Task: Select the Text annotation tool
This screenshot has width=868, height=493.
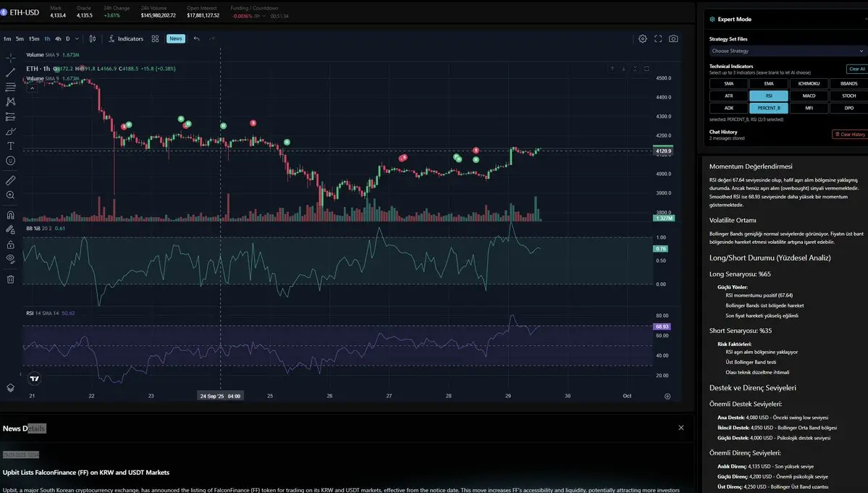Action: coord(11,146)
